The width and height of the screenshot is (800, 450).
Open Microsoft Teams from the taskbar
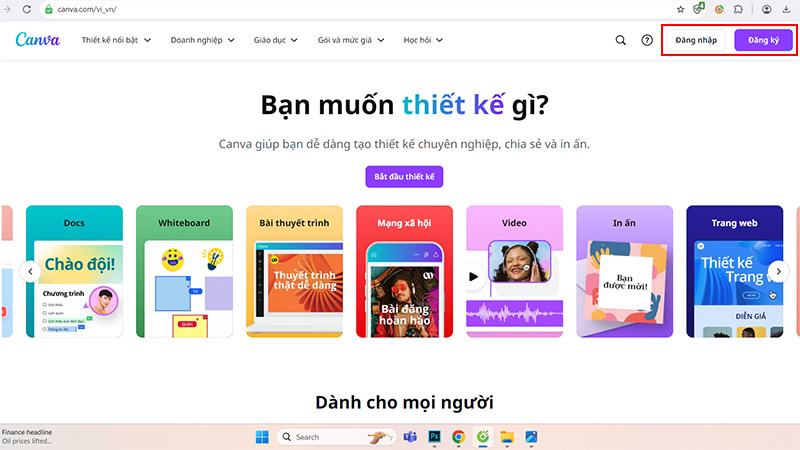(x=410, y=437)
